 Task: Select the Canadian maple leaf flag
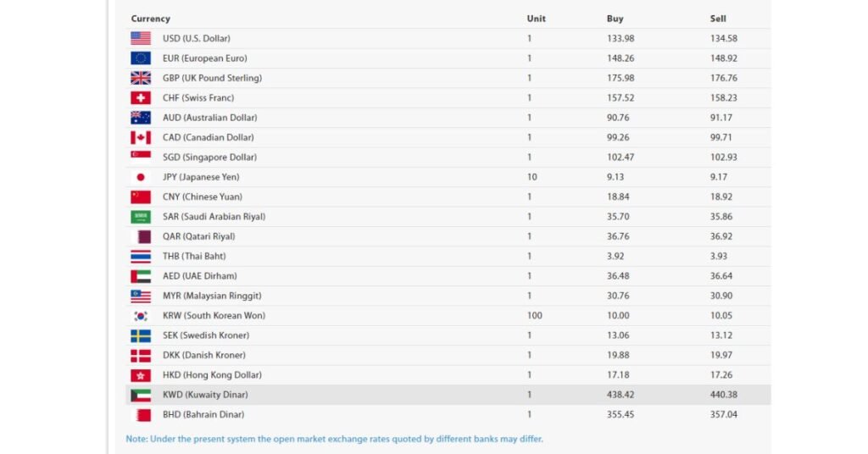(141, 137)
